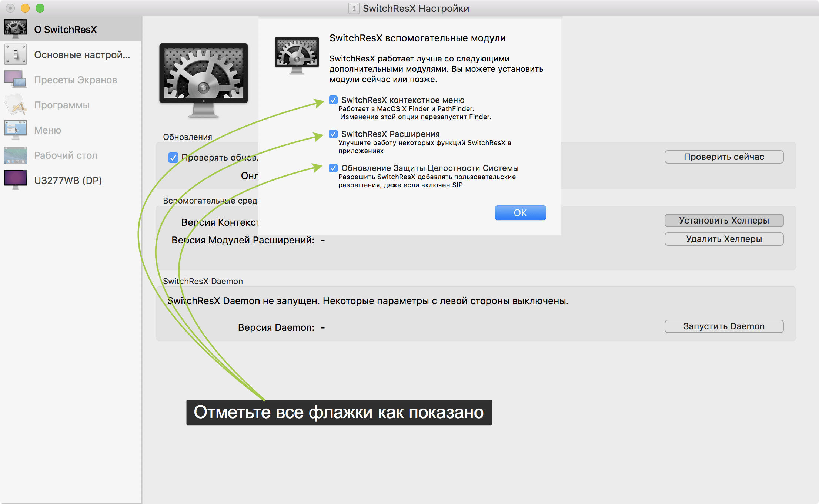Toggle SwitchResX контекстное меню checkbox
Image resolution: width=819 pixels, height=504 pixels.
(x=333, y=100)
